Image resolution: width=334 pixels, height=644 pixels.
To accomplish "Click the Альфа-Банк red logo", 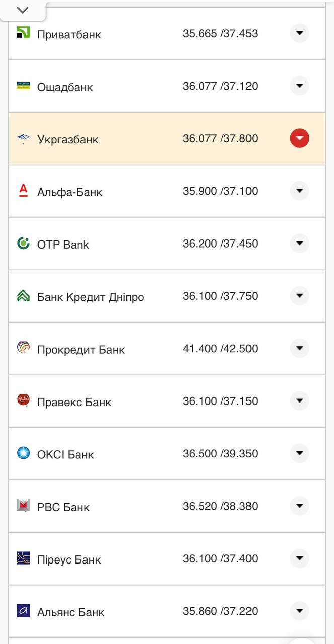I will [23, 190].
